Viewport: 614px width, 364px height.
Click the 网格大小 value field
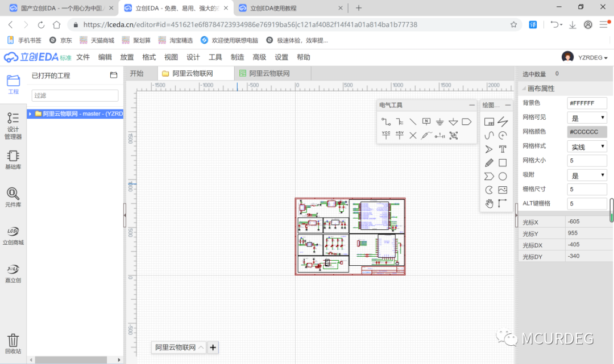(587, 161)
